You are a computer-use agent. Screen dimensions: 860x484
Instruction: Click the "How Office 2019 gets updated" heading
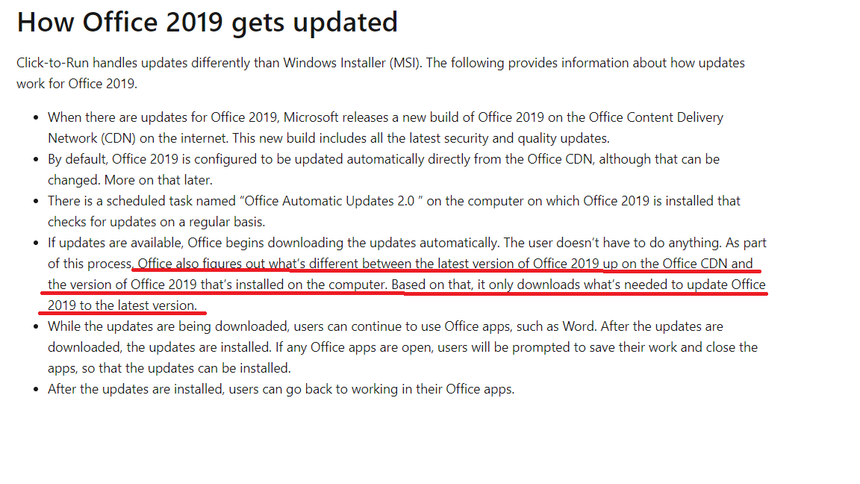pos(207,22)
